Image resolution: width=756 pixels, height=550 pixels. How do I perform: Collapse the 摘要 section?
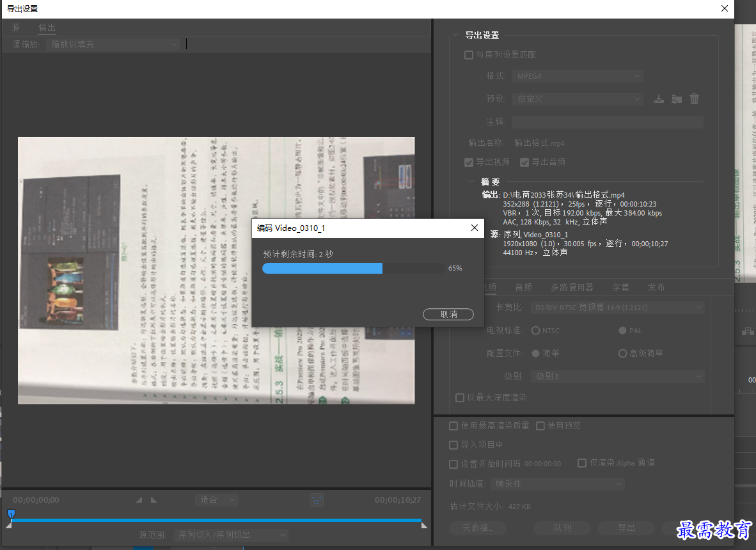pyautogui.click(x=471, y=182)
